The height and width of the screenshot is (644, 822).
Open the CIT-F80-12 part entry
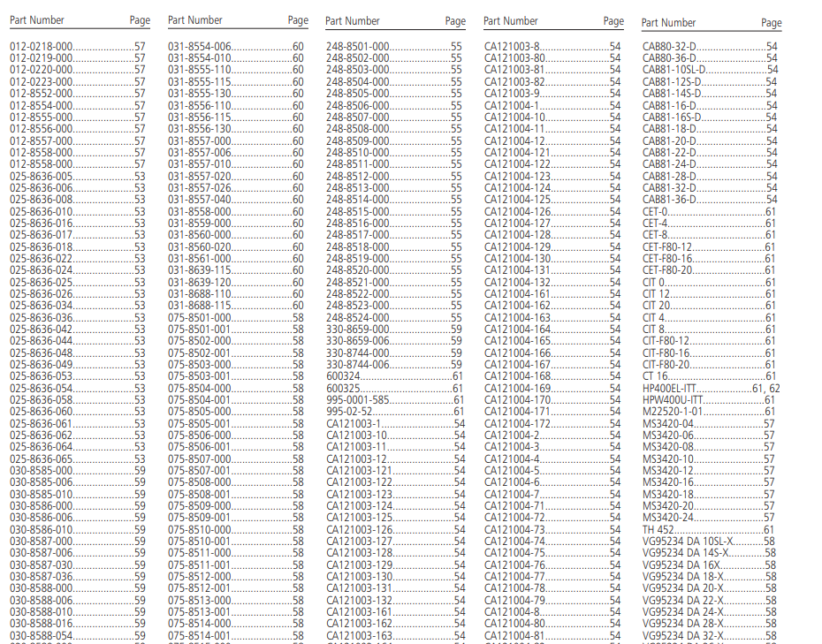pos(667,341)
